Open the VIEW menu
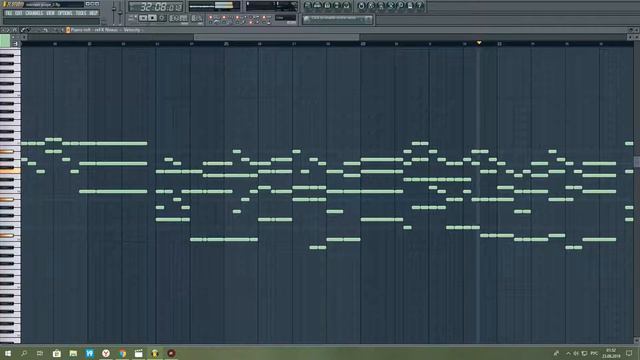Screen dimensions: 640x360 (50, 13)
